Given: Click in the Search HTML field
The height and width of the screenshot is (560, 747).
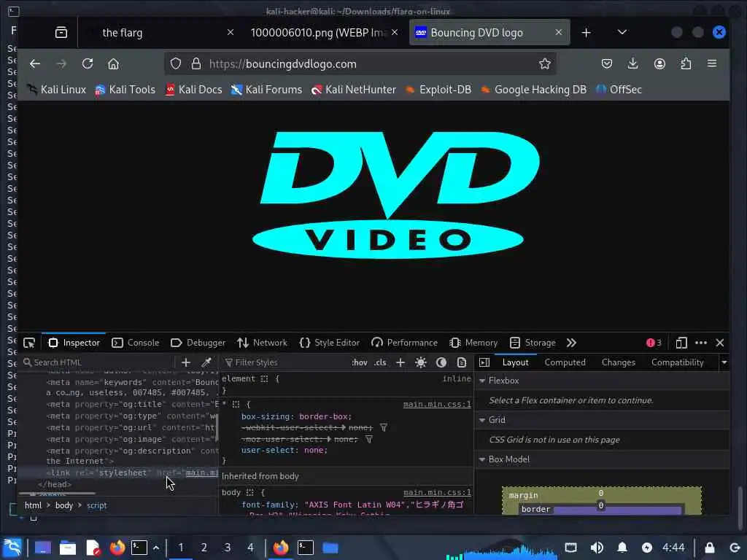Looking at the screenshot, I should (x=97, y=362).
